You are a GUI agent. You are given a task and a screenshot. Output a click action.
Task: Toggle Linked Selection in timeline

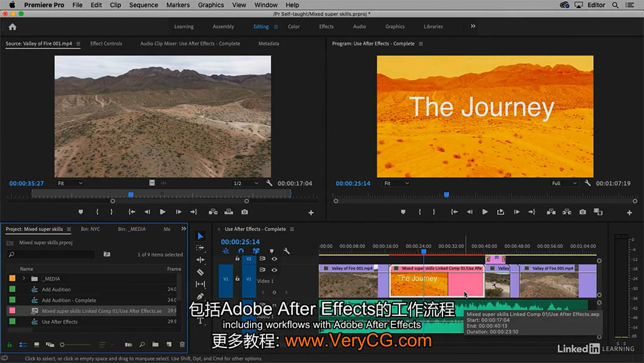(256, 251)
